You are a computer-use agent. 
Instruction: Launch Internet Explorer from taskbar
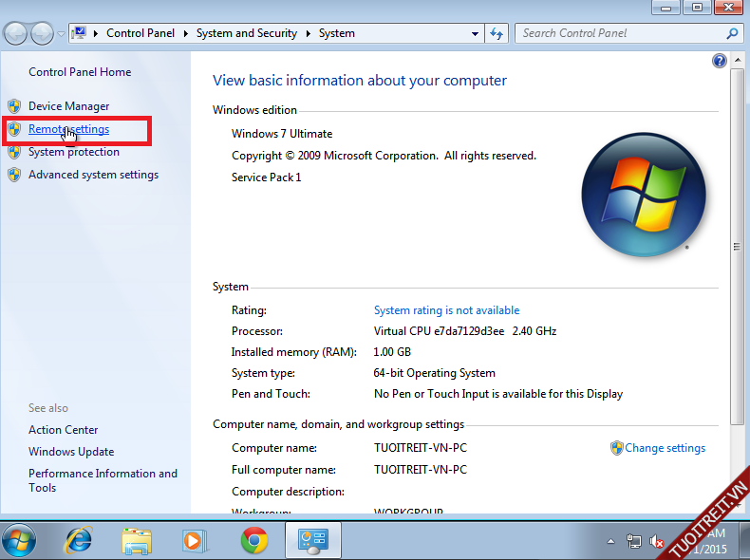78,540
